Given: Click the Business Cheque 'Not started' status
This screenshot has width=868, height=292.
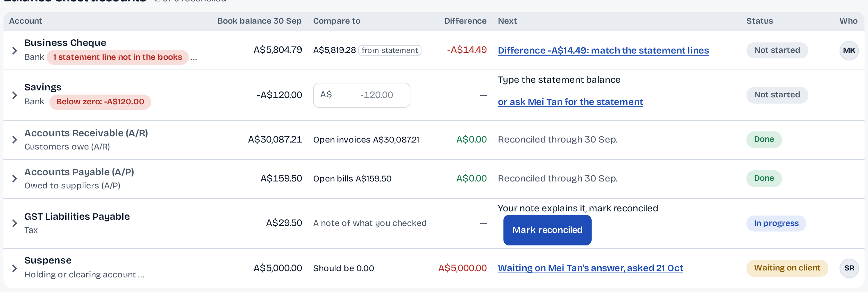Looking at the screenshot, I should point(777,50).
